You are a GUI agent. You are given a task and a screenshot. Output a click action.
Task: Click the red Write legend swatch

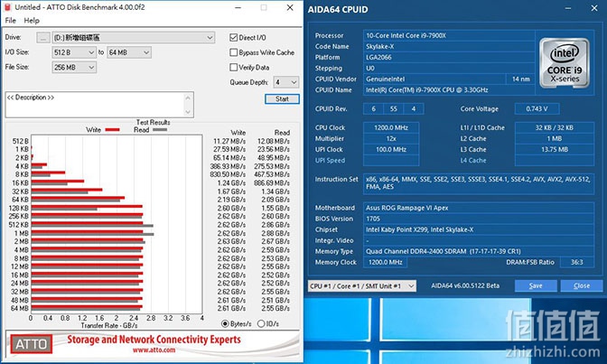click(x=112, y=130)
